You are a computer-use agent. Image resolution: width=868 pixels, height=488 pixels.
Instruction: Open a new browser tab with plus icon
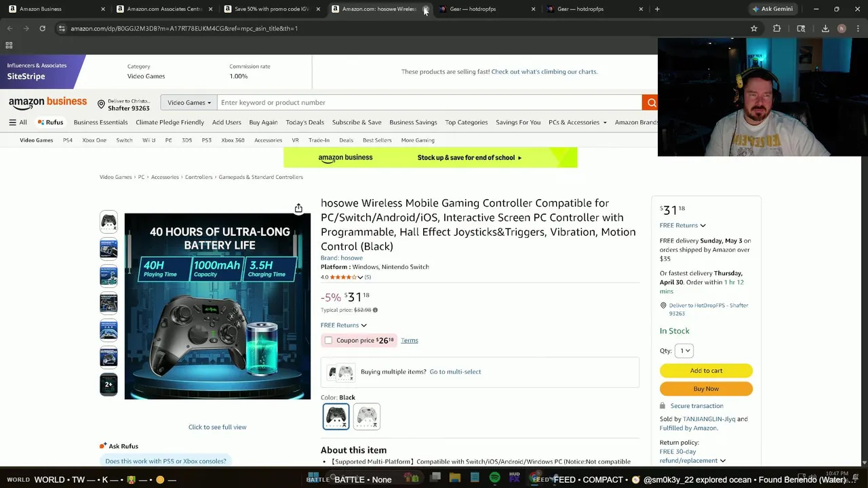tap(657, 9)
